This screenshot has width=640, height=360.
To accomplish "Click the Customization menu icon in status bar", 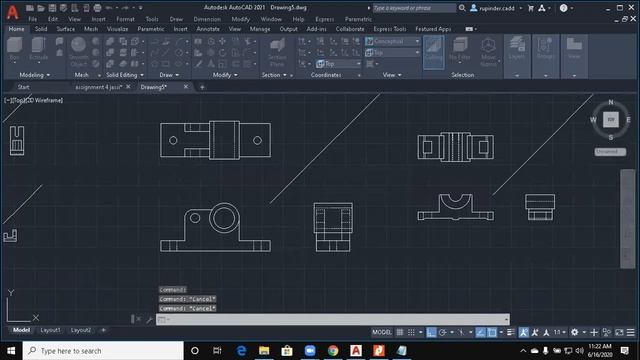I will pyautogui.click(x=631, y=332).
